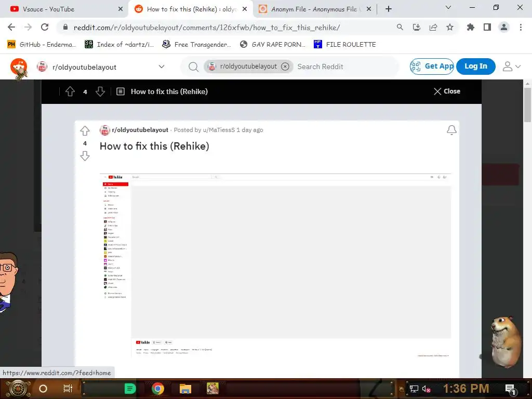
Task: Open the post screenshot image
Action: pyautogui.click(x=275, y=265)
